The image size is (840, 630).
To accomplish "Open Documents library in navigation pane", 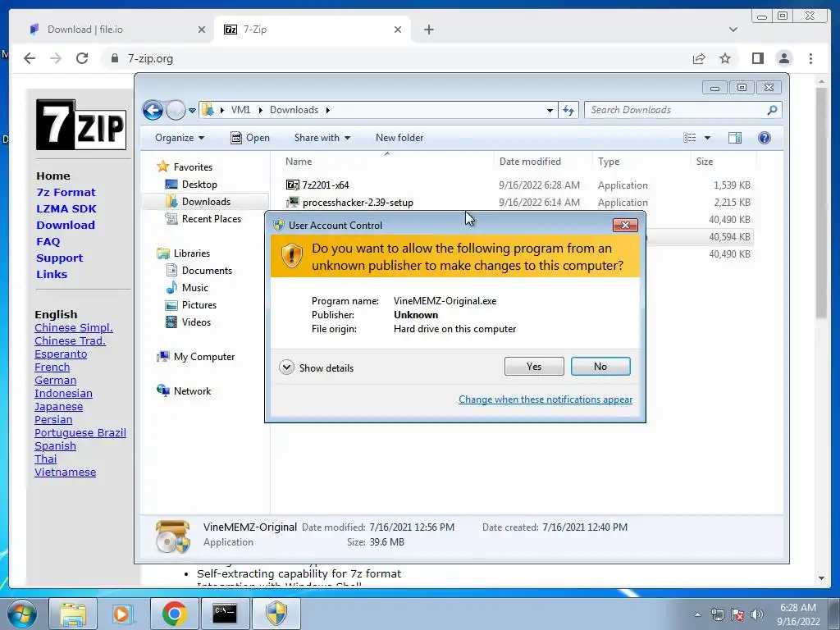I will point(199,271).
